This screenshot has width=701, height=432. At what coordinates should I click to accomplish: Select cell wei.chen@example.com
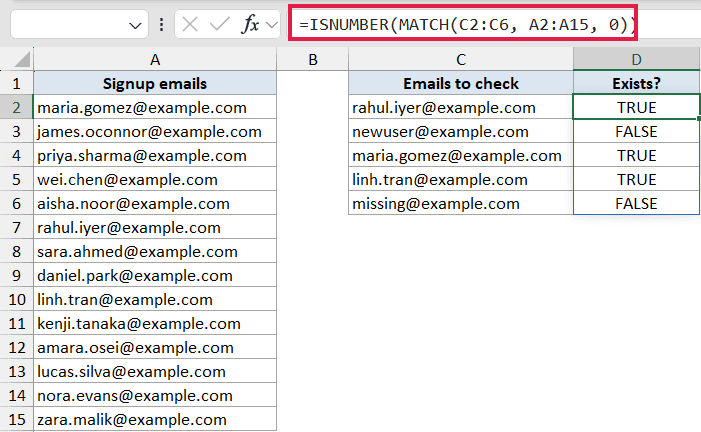pyautogui.click(x=155, y=179)
